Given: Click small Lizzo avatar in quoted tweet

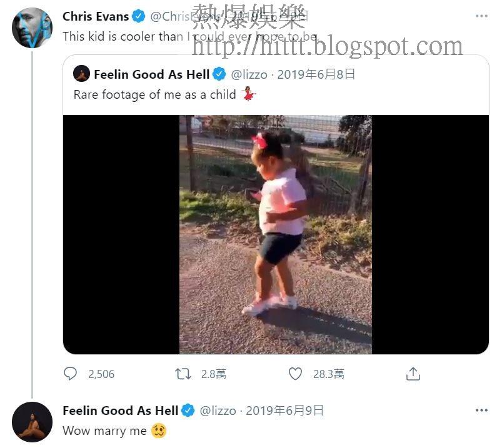Looking at the screenshot, I should pyautogui.click(x=81, y=74).
